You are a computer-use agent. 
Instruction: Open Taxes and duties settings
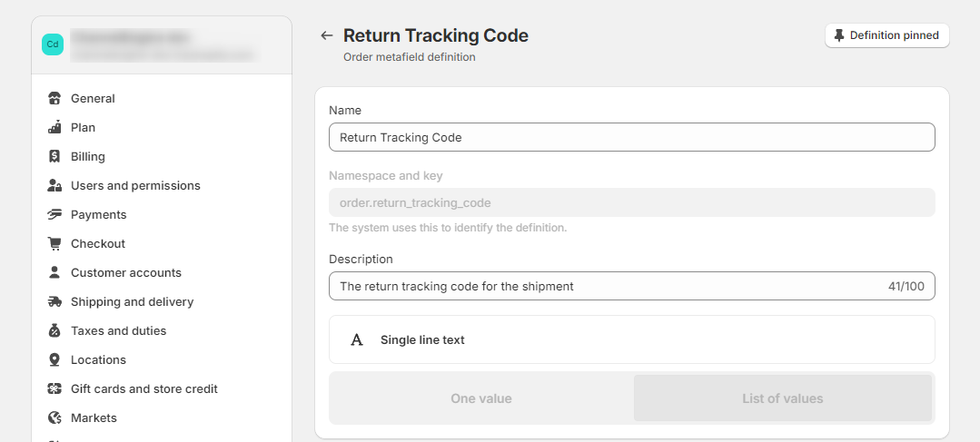118,331
